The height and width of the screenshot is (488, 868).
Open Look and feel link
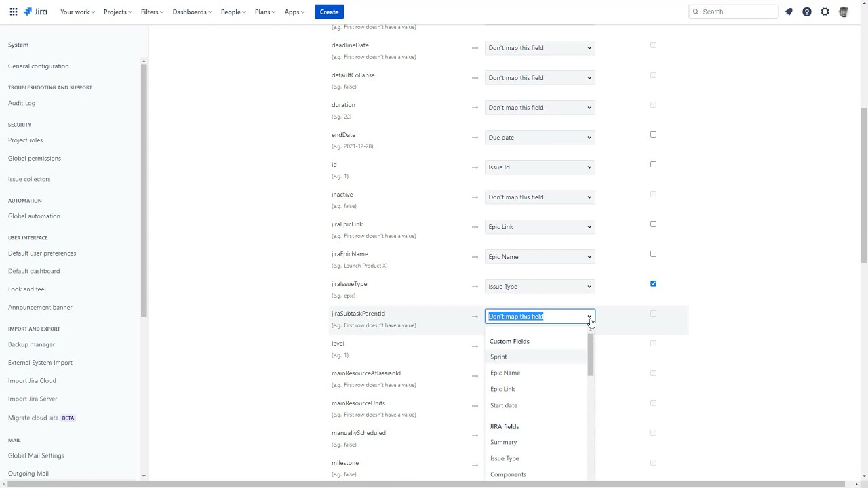click(x=26, y=289)
